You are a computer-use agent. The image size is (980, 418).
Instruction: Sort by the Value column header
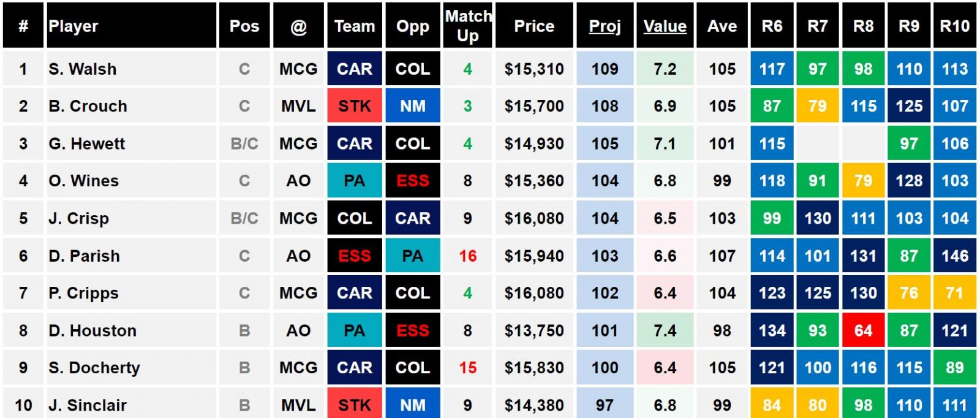point(665,26)
